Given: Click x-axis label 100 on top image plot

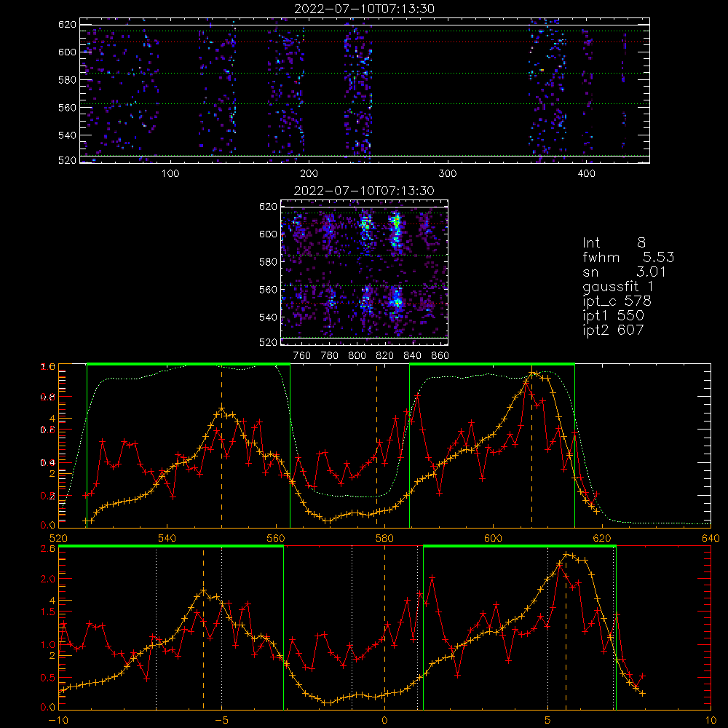Looking at the screenshot, I should tap(170, 174).
